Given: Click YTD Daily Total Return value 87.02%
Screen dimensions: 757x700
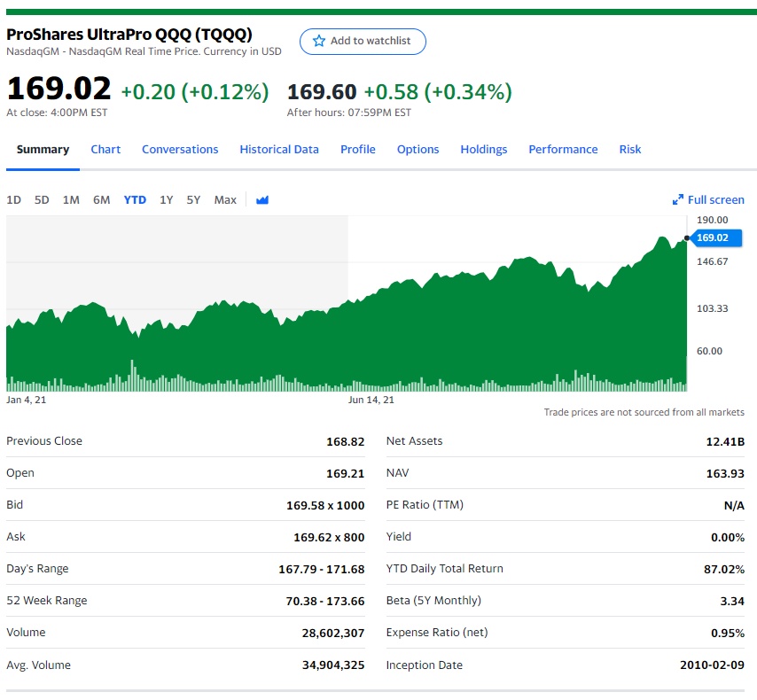Looking at the screenshot, I should (x=724, y=569).
